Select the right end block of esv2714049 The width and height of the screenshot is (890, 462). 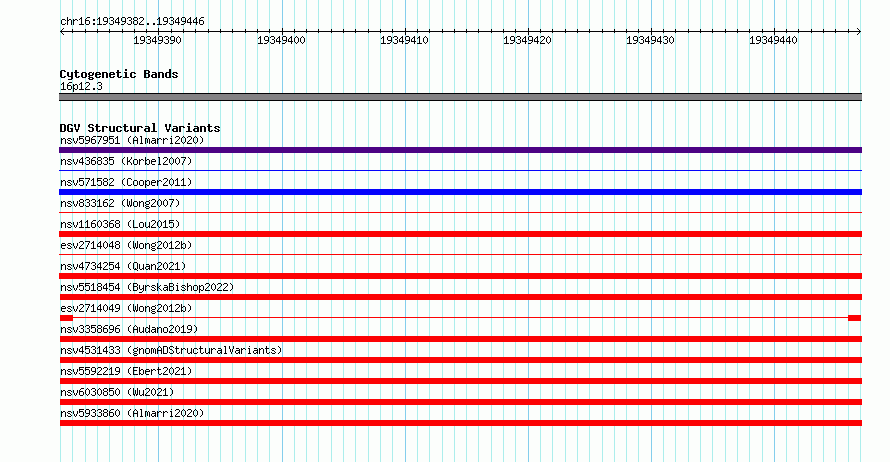coord(854,318)
